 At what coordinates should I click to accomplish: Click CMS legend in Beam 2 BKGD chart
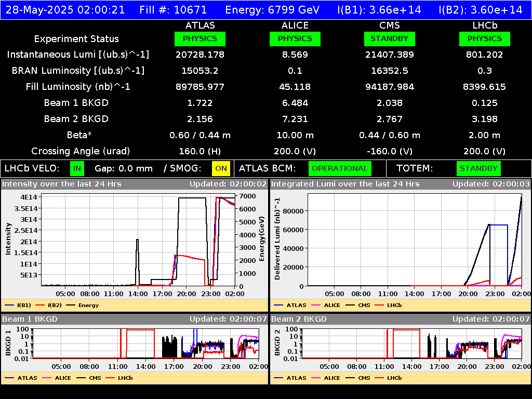(358, 378)
